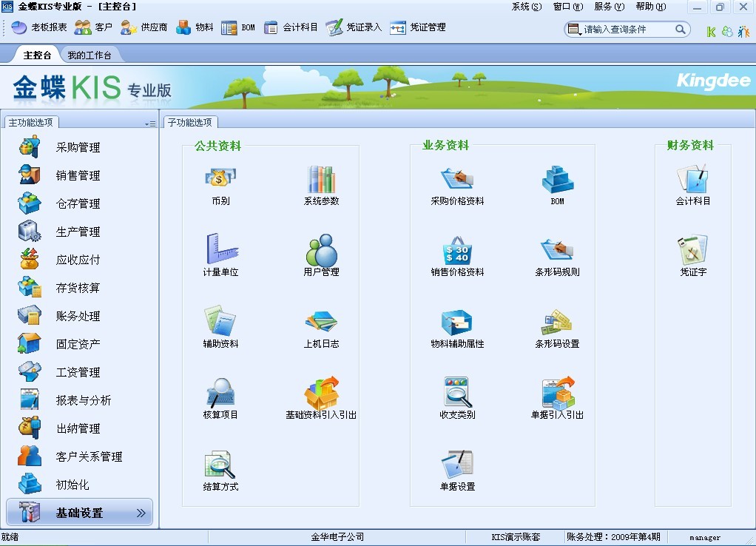Open the 条形码规则 icon
The width and height of the screenshot is (756, 546).
point(557,256)
